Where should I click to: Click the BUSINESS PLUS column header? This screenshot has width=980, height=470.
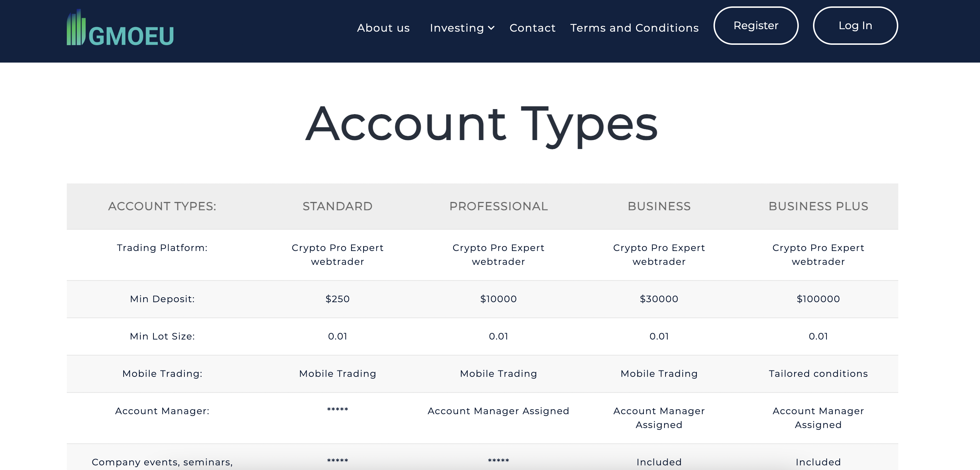pos(818,206)
